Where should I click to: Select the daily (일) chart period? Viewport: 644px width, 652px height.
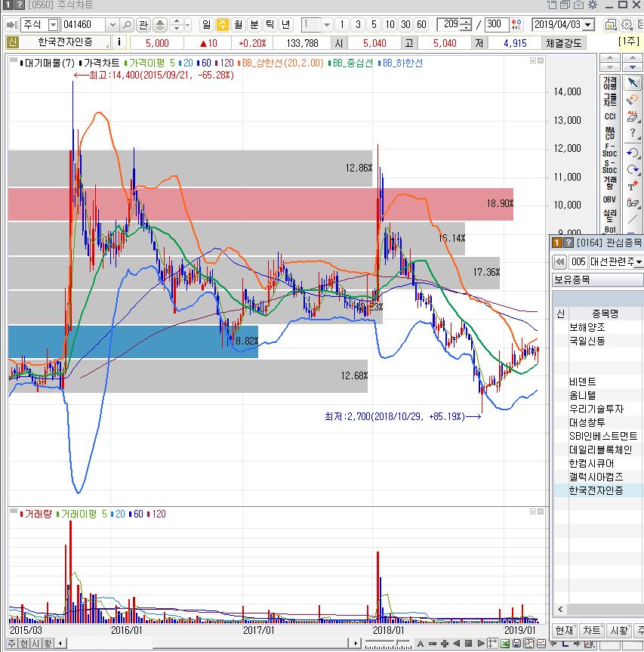(206, 24)
